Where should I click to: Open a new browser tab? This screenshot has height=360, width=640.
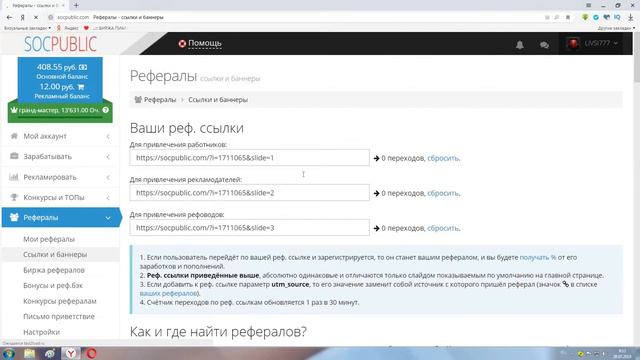pyautogui.click(x=76, y=5)
